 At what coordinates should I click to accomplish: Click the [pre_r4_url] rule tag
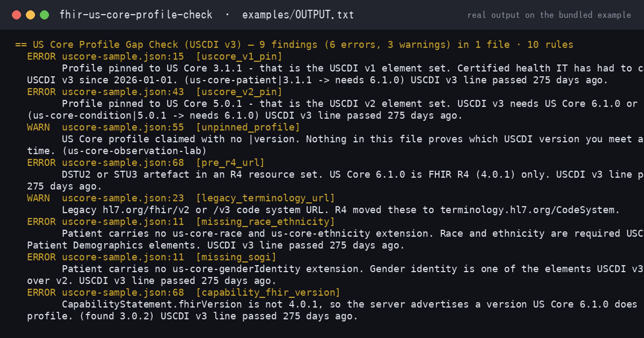[230, 163]
